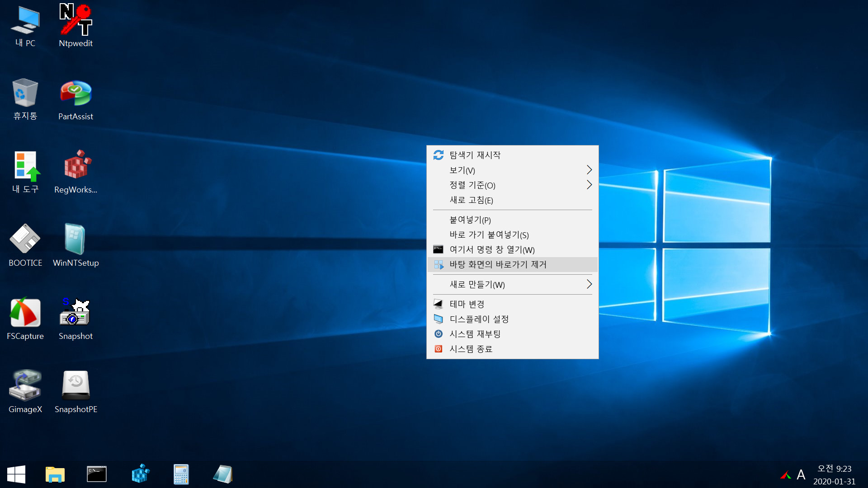The width and height of the screenshot is (868, 488).
Task: Select 바로 가기 붙여넣기(S) entry
Action: tap(513, 235)
